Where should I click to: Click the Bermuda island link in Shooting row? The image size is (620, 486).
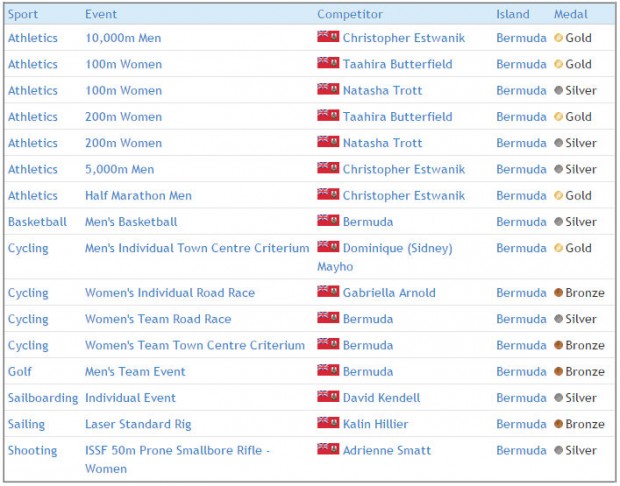(521, 451)
